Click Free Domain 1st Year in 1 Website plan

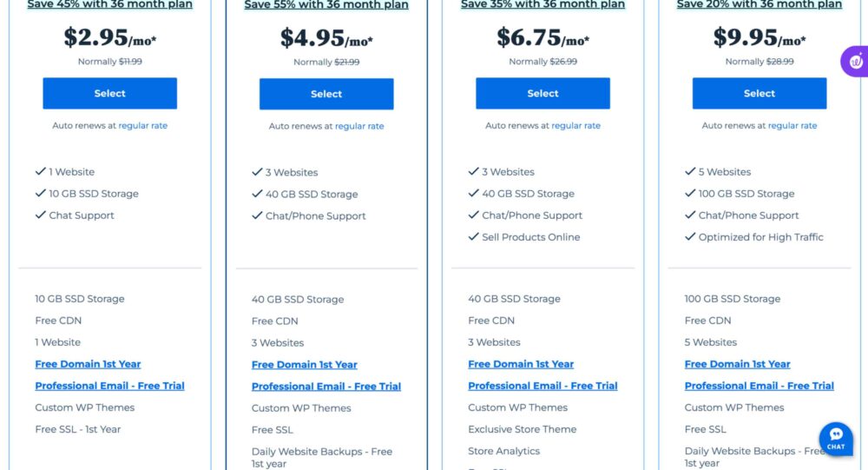(x=88, y=364)
